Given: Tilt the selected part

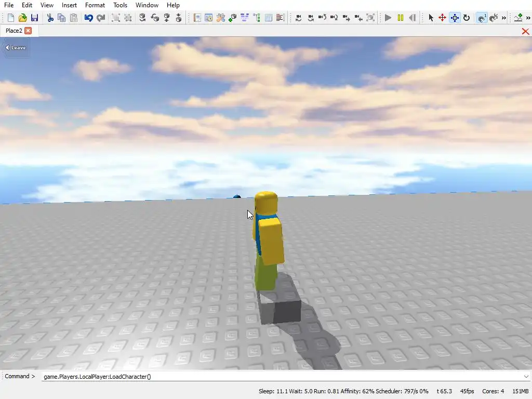Looking at the screenshot, I should click(x=155, y=18).
